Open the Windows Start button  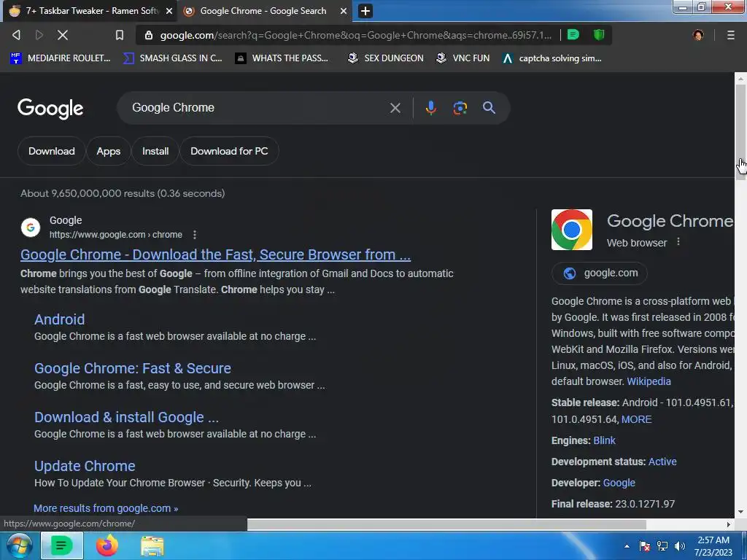[x=19, y=545]
